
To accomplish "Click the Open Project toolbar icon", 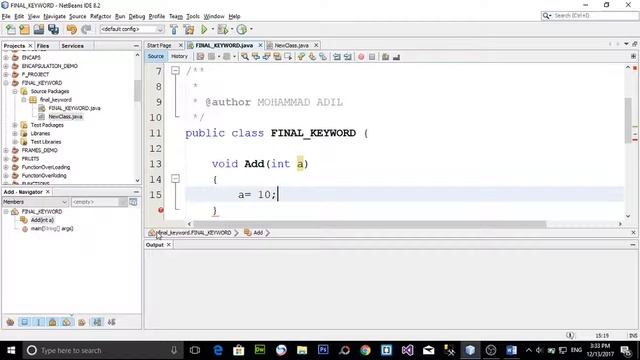I will click(x=39, y=29).
